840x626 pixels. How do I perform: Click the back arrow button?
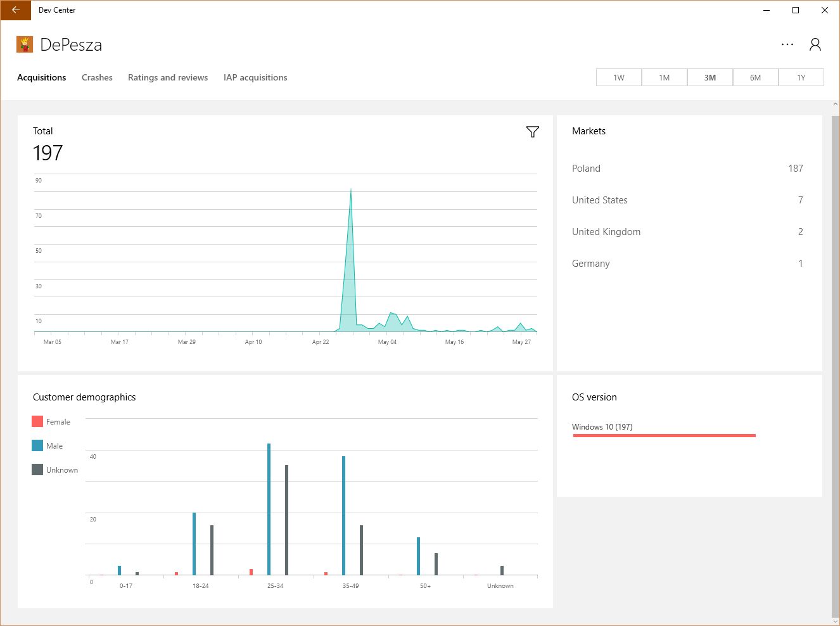(x=16, y=10)
